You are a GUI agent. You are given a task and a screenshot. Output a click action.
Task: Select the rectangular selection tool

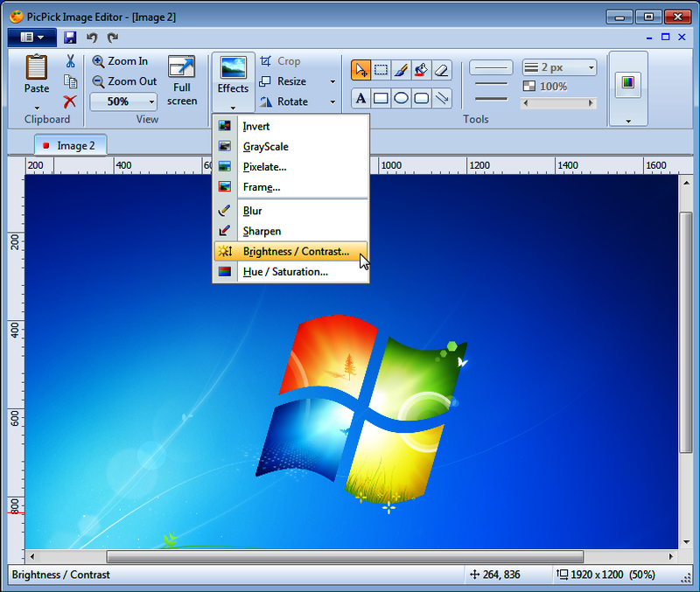(x=381, y=70)
